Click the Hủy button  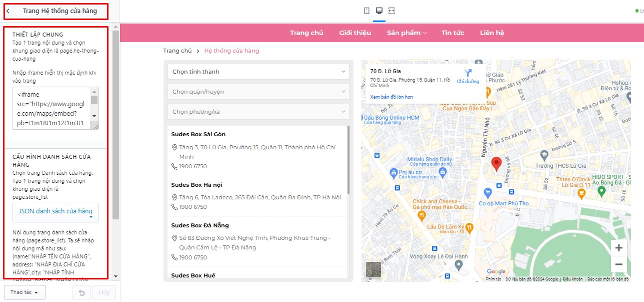tap(104, 292)
